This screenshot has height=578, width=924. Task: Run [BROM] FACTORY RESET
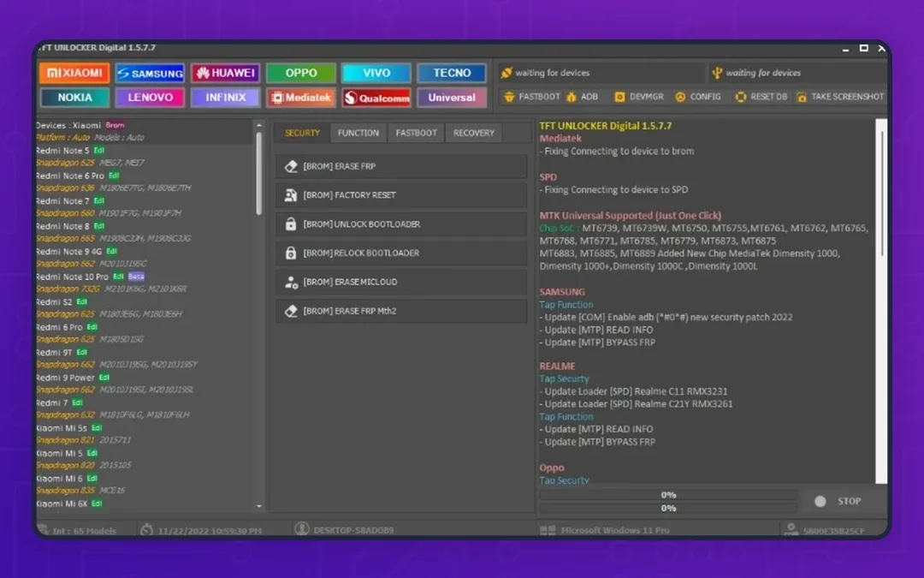(400, 195)
